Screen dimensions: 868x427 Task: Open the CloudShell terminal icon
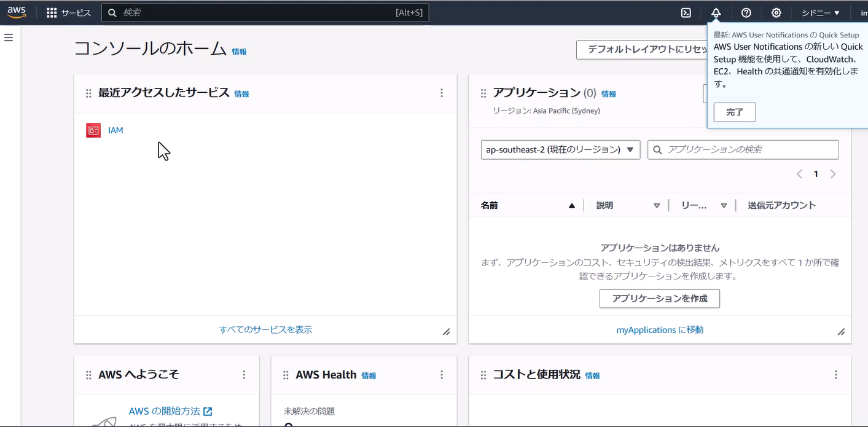click(x=686, y=13)
